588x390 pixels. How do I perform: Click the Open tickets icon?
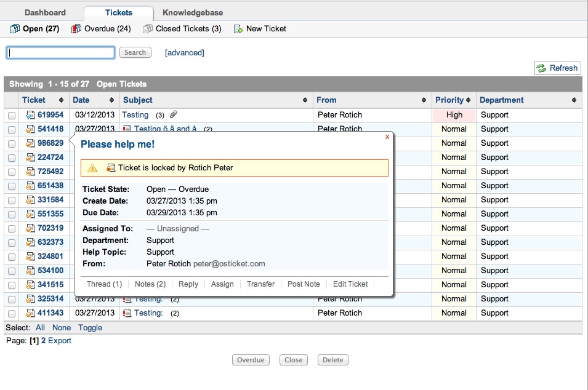(15, 29)
